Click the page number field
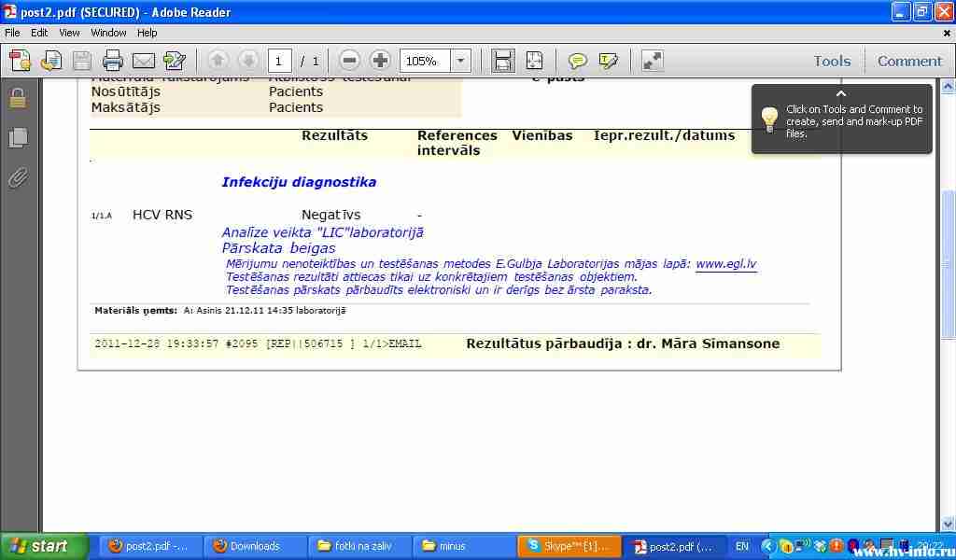Image resolution: width=956 pixels, height=560 pixels. [279, 61]
